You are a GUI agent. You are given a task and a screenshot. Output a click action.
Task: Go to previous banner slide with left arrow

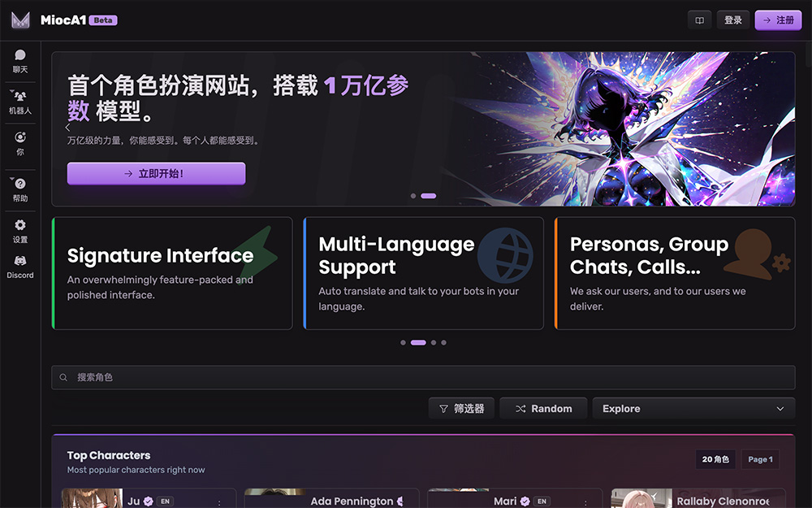click(67, 128)
